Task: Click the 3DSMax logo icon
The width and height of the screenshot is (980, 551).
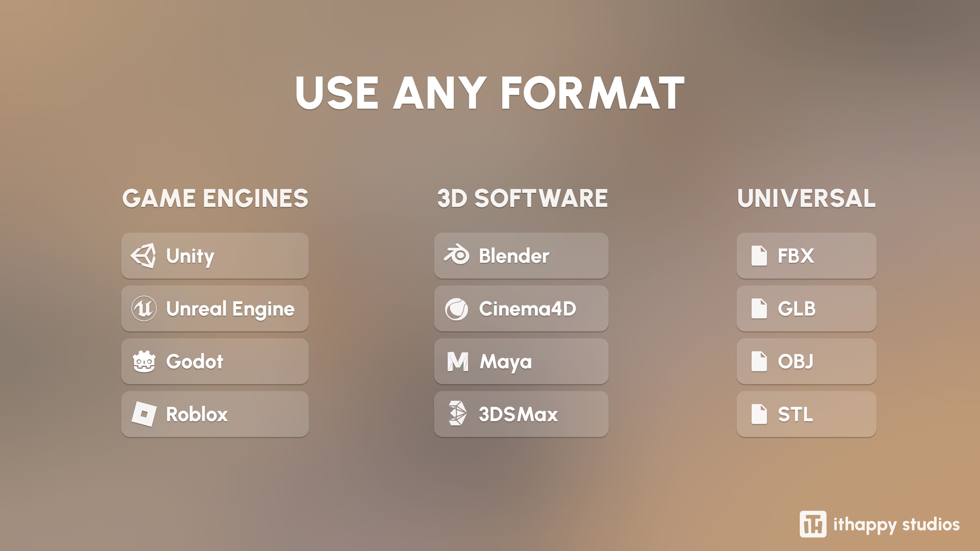Action: [x=457, y=413]
